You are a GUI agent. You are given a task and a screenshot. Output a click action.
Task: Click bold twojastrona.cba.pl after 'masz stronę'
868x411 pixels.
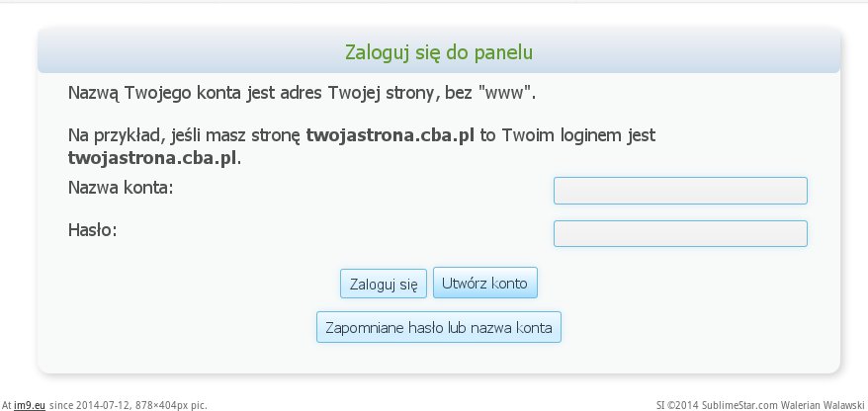(x=391, y=134)
